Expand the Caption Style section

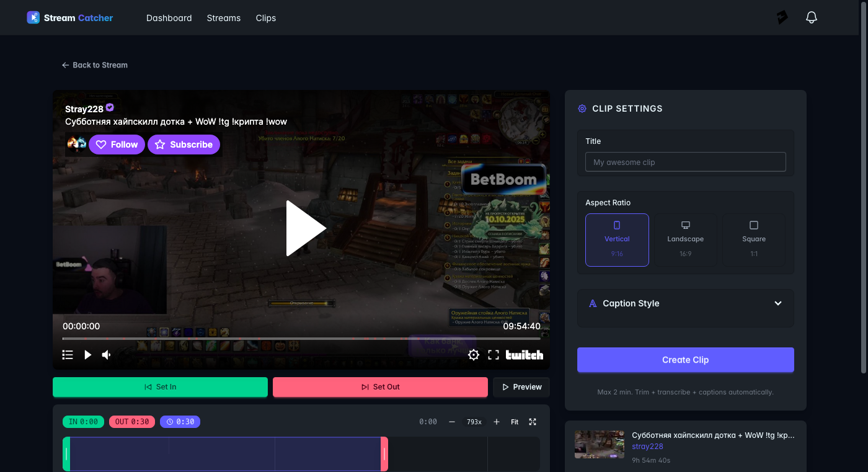tap(685, 303)
